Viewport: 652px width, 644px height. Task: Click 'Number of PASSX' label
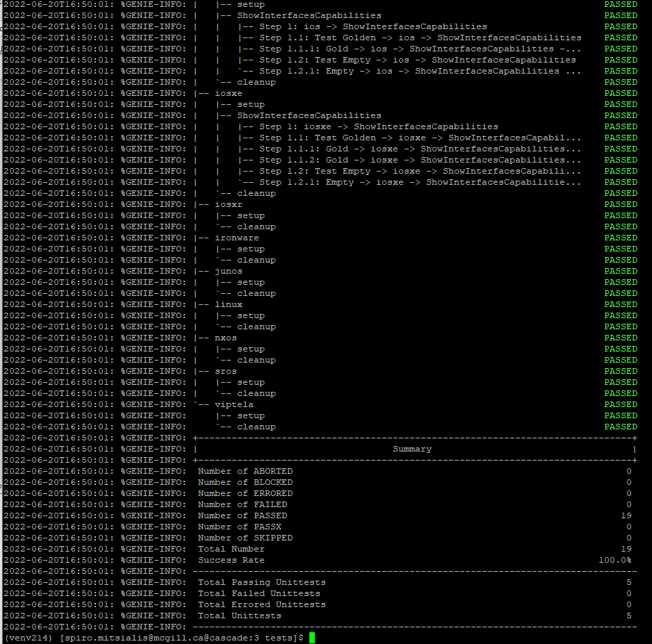coord(240,527)
